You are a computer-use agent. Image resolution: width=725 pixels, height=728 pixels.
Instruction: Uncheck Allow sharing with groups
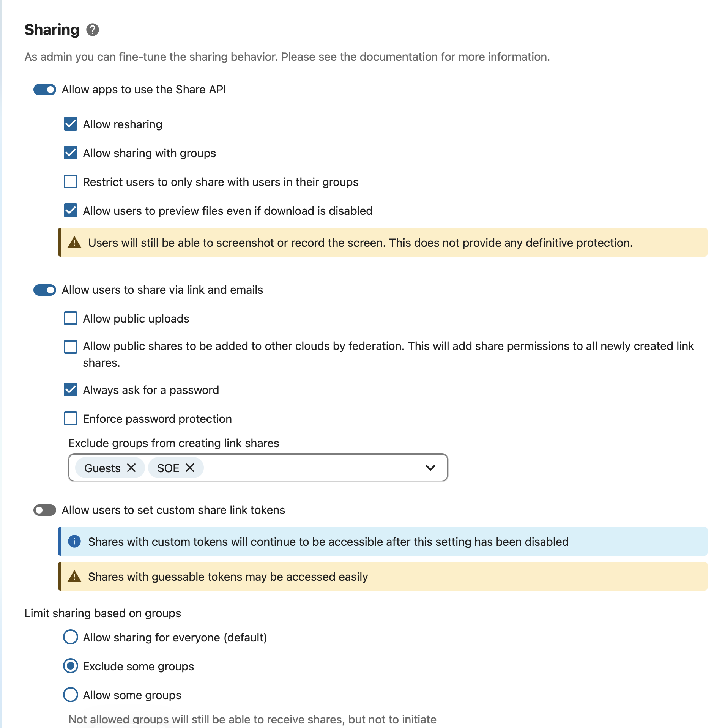[71, 153]
